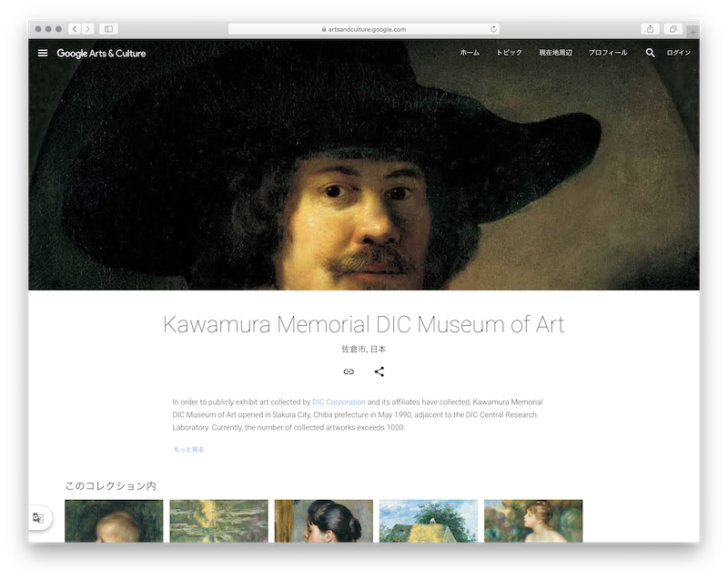Reload the page with the refresh icon
Screen dimensions: 728x580
click(x=493, y=29)
